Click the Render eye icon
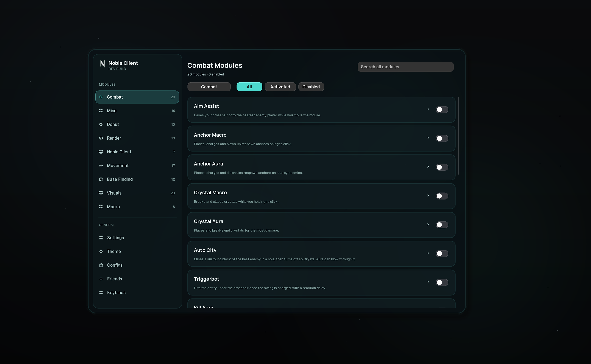This screenshot has height=364, width=591. pos(101,138)
